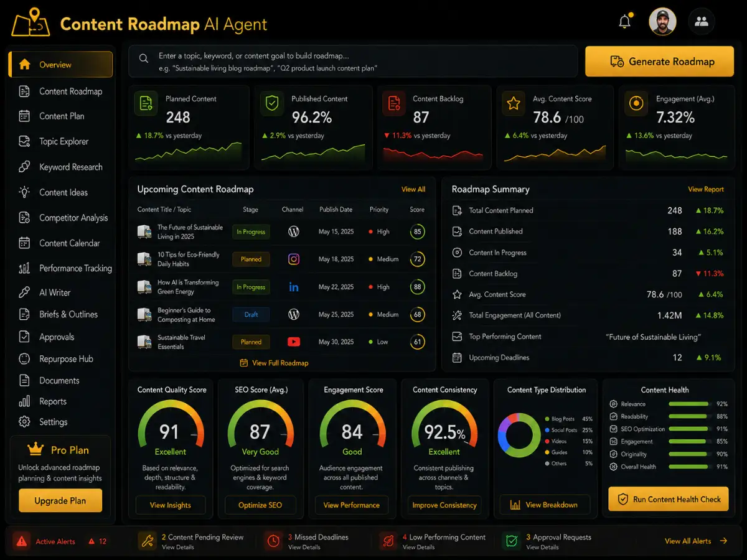Click the Blog Posts legend color dot
The image size is (747, 560).
547,419
